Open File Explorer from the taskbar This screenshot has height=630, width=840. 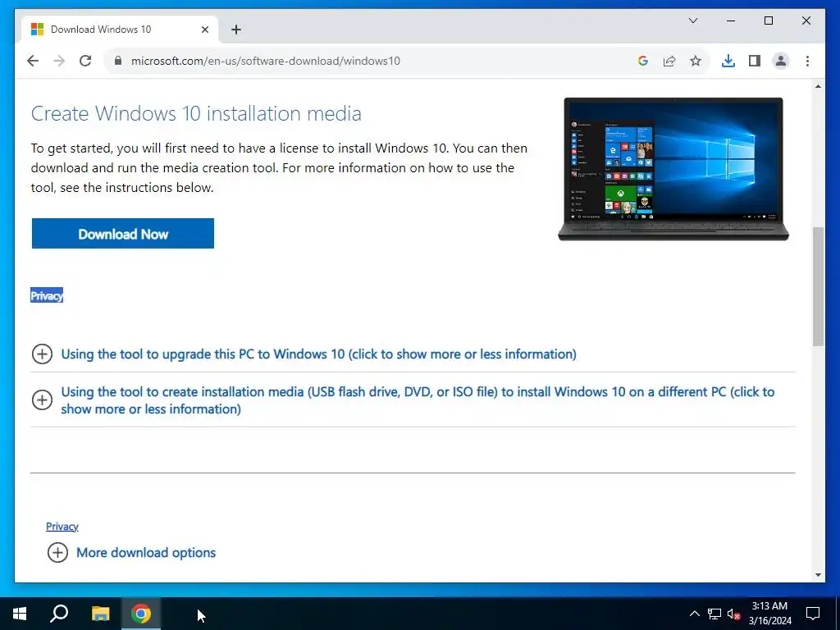pos(100,614)
